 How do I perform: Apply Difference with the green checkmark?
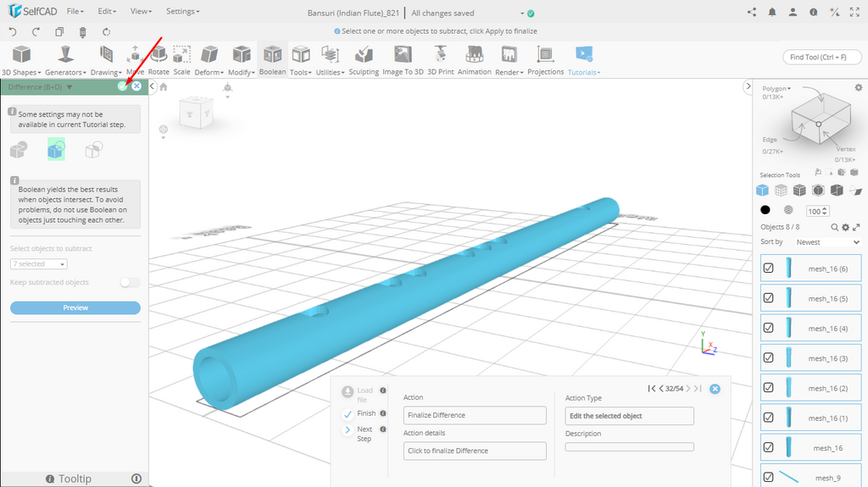[x=123, y=86]
